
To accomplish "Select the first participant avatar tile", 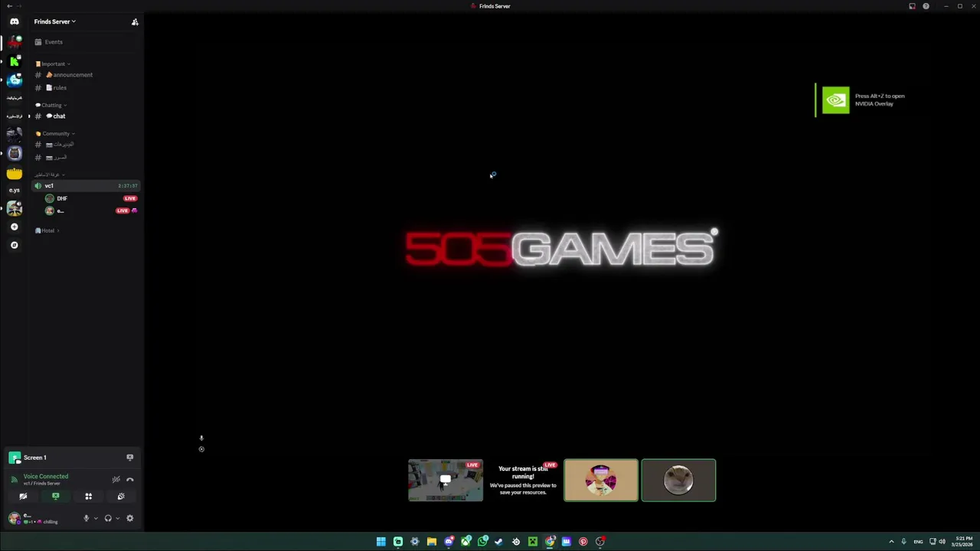I will tap(601, 481).
